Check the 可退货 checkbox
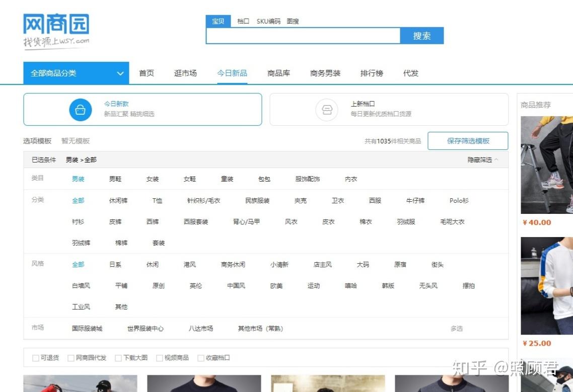 [x=35, y=358]
